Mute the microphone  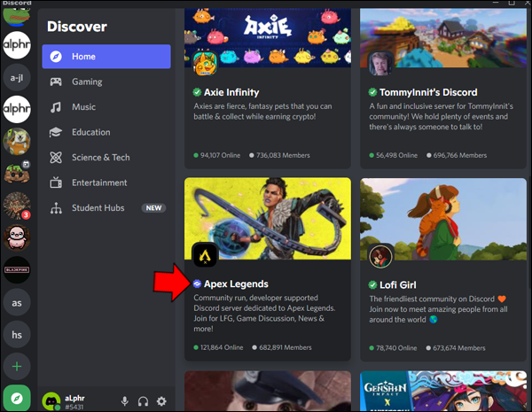click(125, 401)
